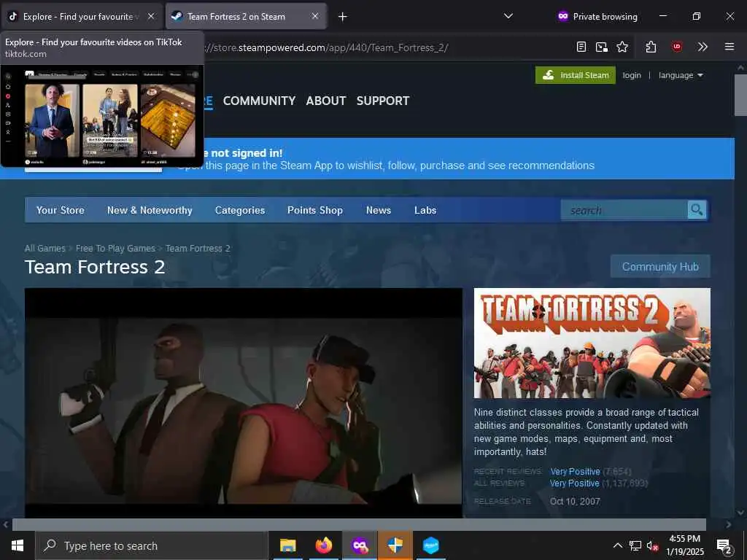Launch Firefox from the taskbar
The height and width of the screenshot is (560, 747).
[324, 545]
